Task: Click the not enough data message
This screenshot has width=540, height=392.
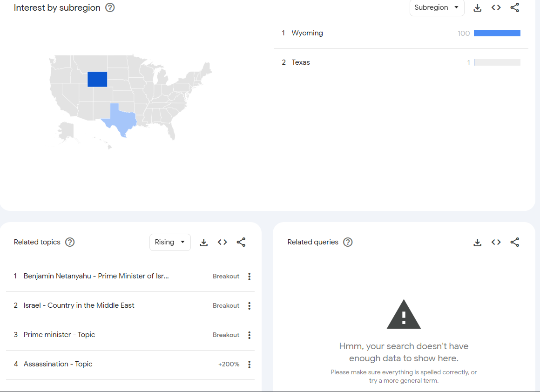Action: [x=404, y=352]
